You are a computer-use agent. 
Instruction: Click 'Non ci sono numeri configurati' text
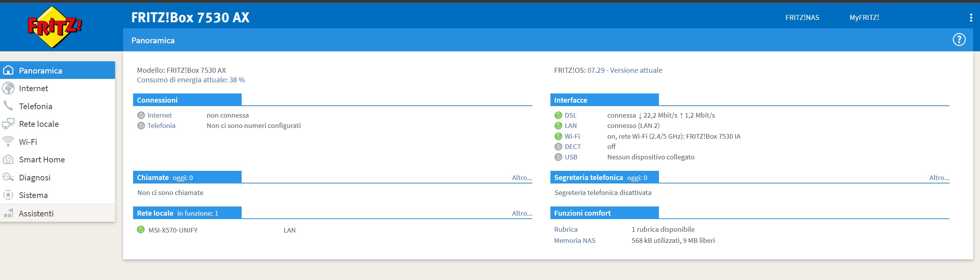(254, 126)
